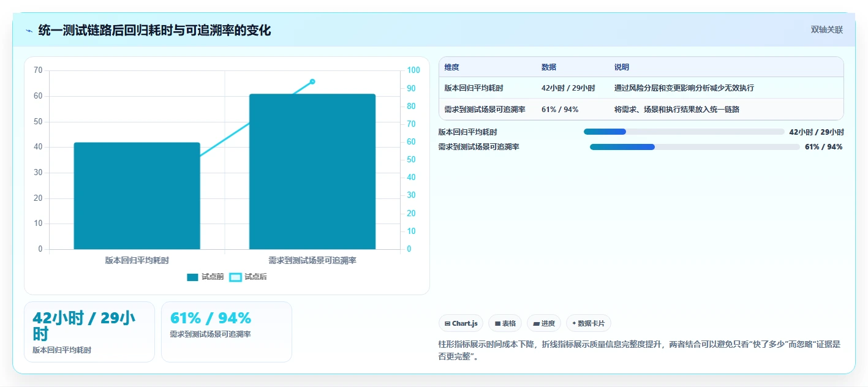The width and height of the screenshot is (868, 387).
Task: Click table cell 将需求、场景和执行结果放入统一链路
Action: 677,110
